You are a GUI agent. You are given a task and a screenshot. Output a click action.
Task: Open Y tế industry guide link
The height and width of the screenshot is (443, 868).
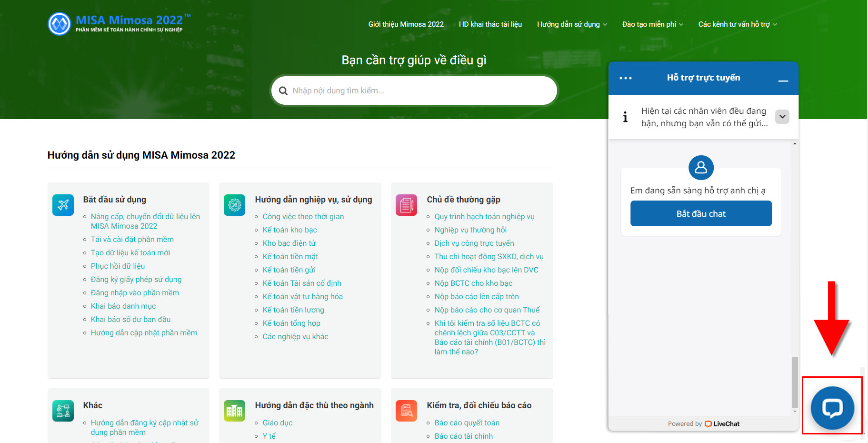coord(269,436)
